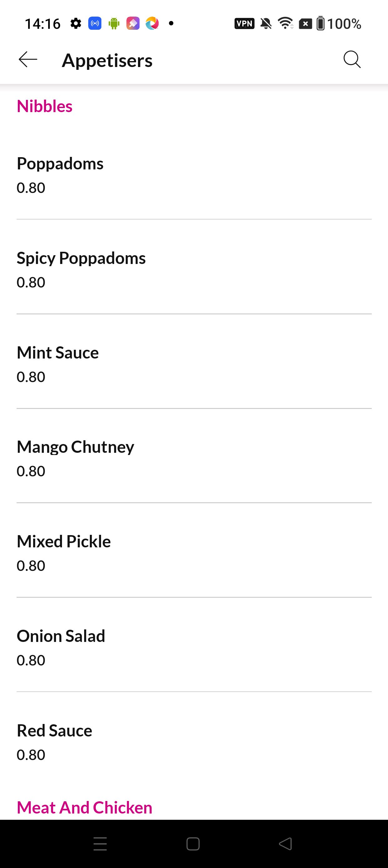The width and height of the screenshot is (388, 868).
Task: Tap the battery level icon
Action: (x=321, y=23)
